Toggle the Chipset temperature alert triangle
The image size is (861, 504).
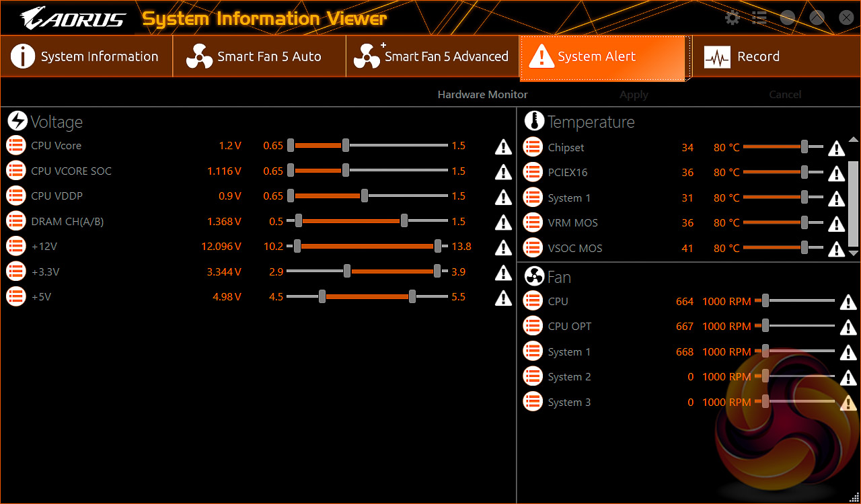(836, 149)
